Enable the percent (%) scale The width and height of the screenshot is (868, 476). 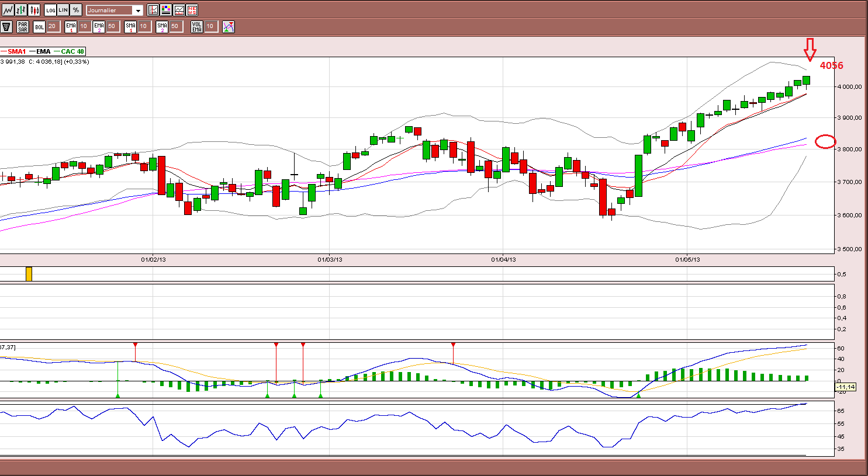(76, 10)
